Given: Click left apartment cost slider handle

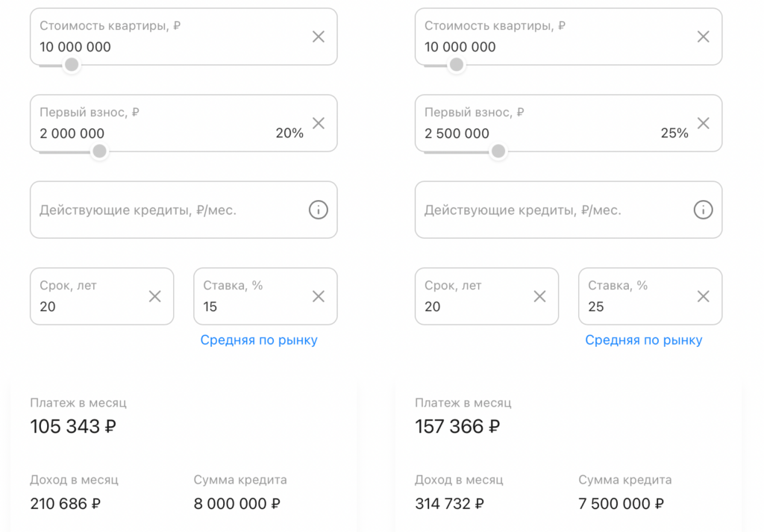Looking at the screenshot, I should coord(72,65).
